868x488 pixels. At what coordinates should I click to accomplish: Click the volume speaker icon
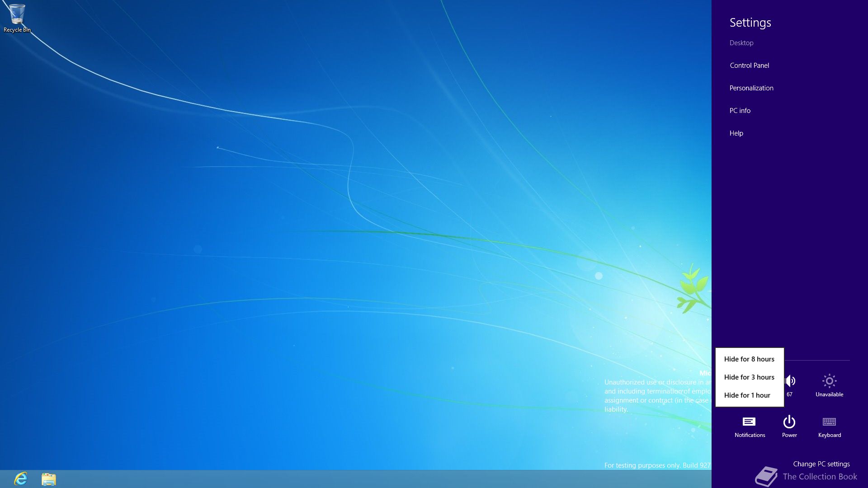[x=790, y=381]
